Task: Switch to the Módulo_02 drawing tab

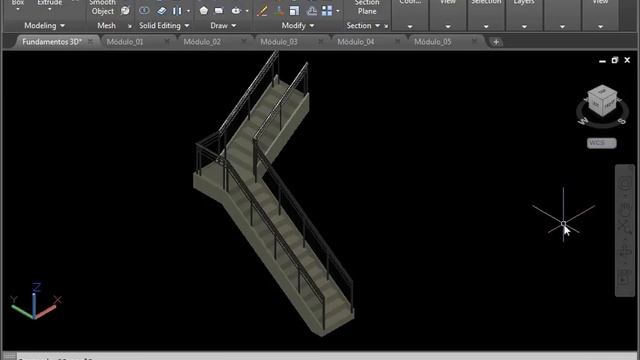Action: [202, 42]
